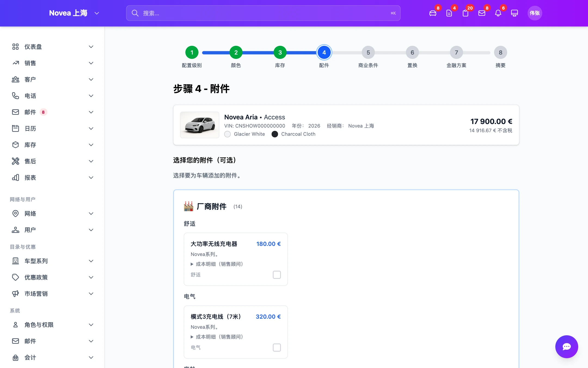Viewport: 588px width, 368px height.
Task: Click the 厂商附件 section heading
Action: click(212, 207)
